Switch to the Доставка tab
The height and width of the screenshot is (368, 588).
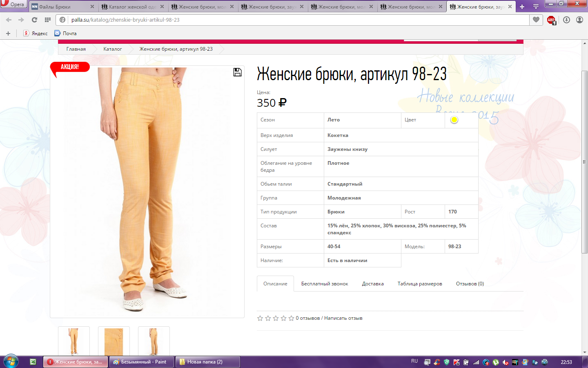372,284
